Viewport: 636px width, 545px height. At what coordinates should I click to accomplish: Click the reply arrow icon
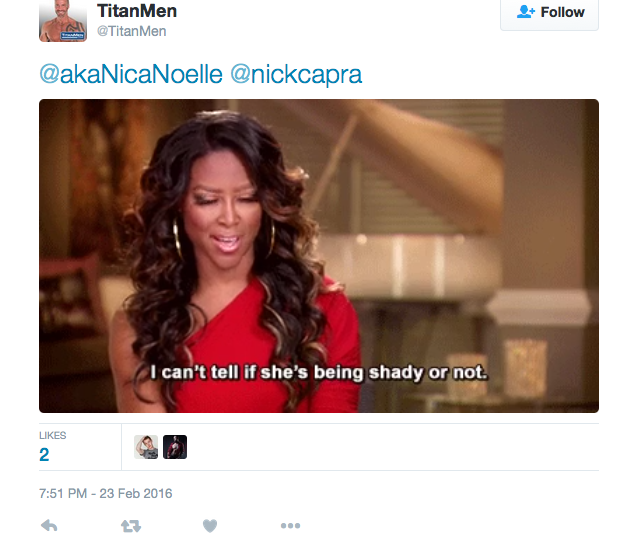click(x=49, y=526)
